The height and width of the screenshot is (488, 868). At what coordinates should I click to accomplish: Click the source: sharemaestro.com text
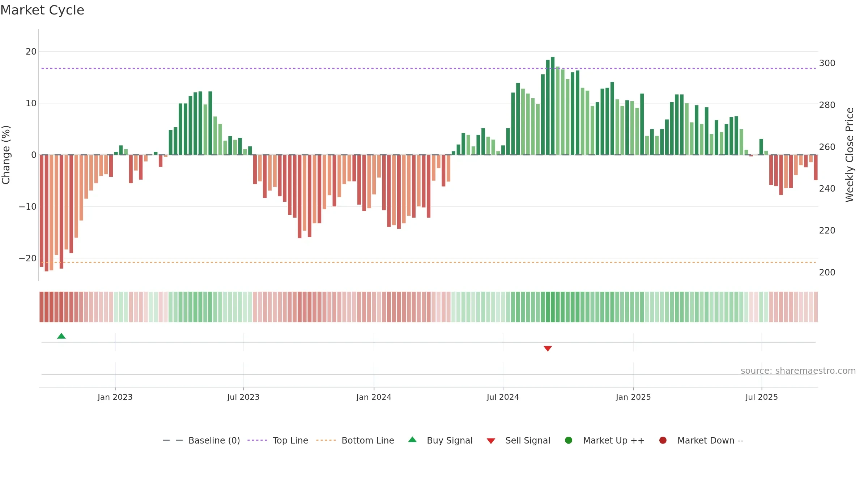[798, 371]
